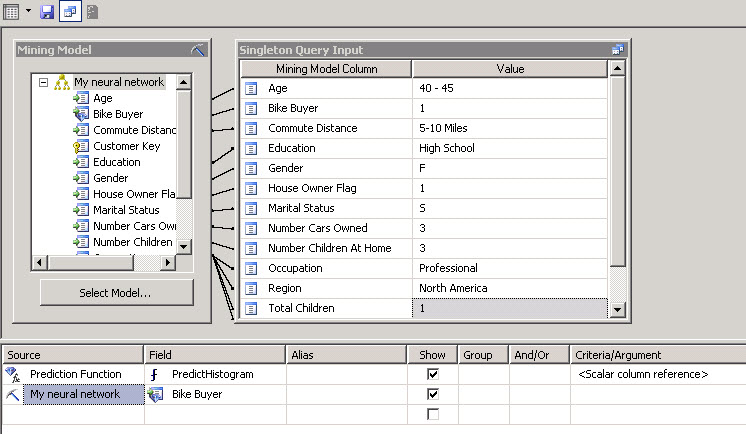Toggle the singleton query toolbar button
The width and height of the screenshot is (746, 434).
pyautogui.click(x=70, y=12)
